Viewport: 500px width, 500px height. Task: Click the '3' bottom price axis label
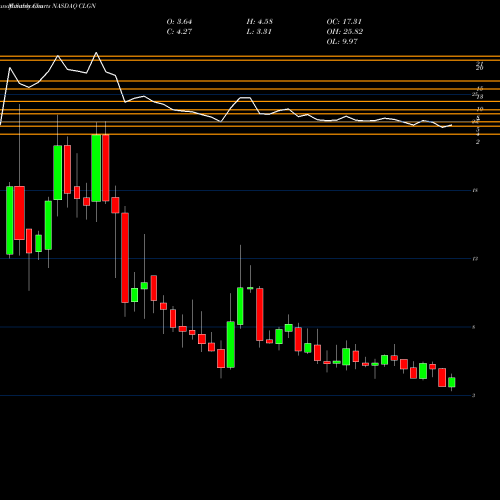474,396
